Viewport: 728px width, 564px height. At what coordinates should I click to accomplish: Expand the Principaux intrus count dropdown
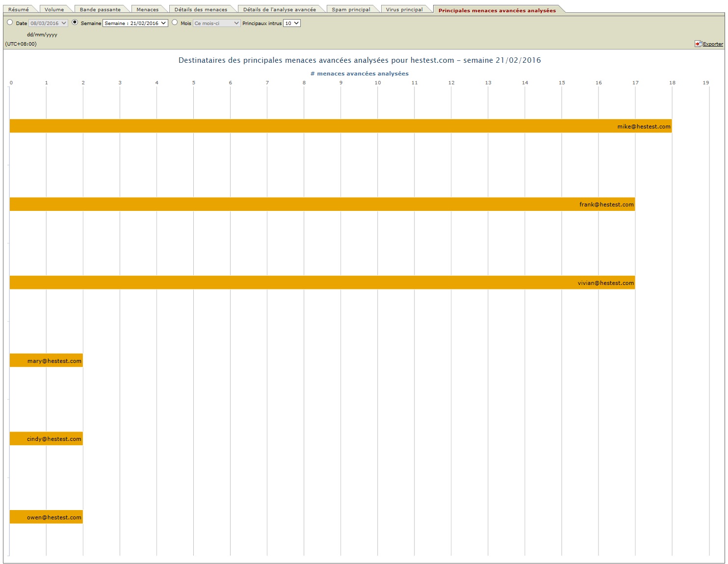(292, 23)
